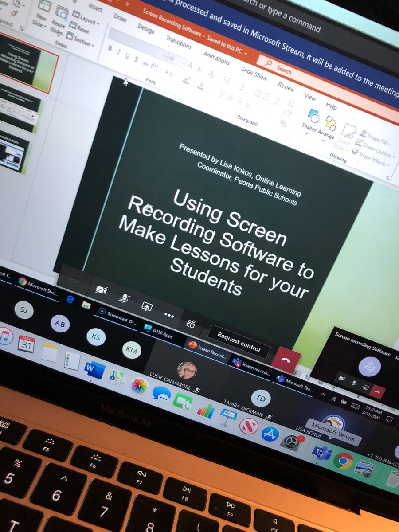Open Calendar icon showing 31 in dock
This screenshot has width=399, height=532.
(26, 344)
